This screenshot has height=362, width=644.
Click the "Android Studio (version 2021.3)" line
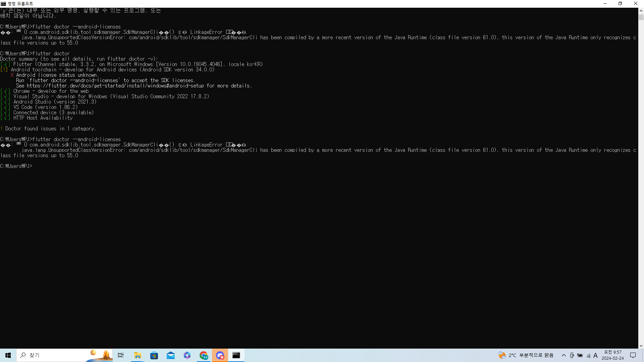coord(55,102)
